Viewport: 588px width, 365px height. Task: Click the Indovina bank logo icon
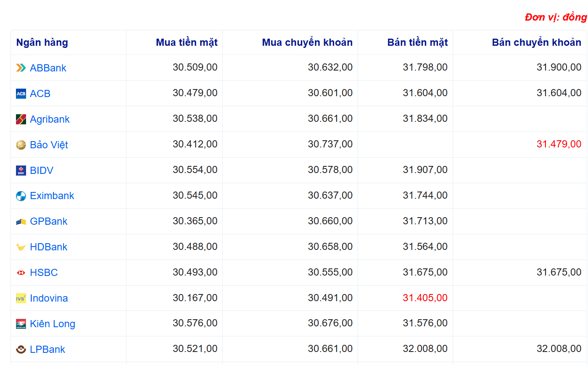point(21,299)
